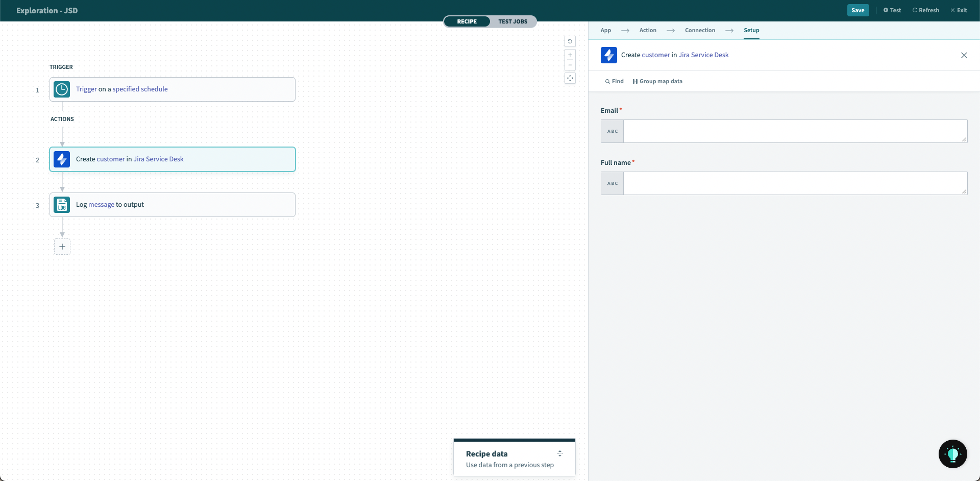Click the Find magnifier in the setup panel
The width and height of the screenshot is (980, 481).
point(614,81)
